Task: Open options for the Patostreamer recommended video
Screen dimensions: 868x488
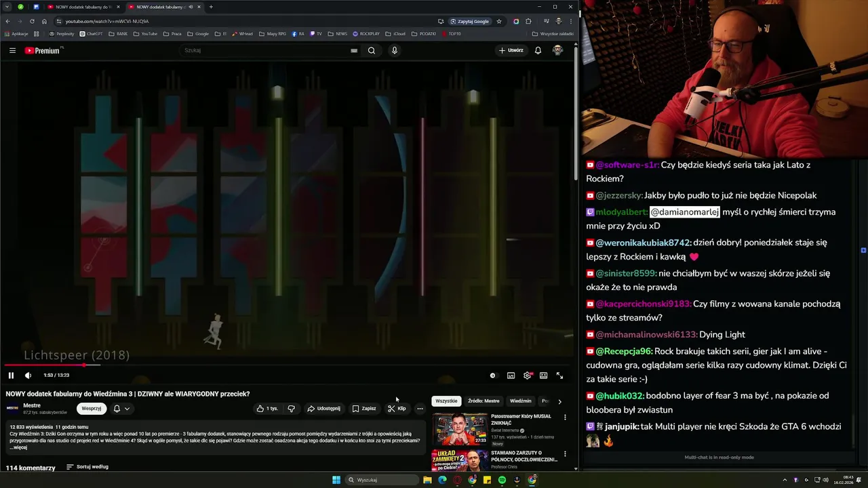Action: [x=565, y=418]
